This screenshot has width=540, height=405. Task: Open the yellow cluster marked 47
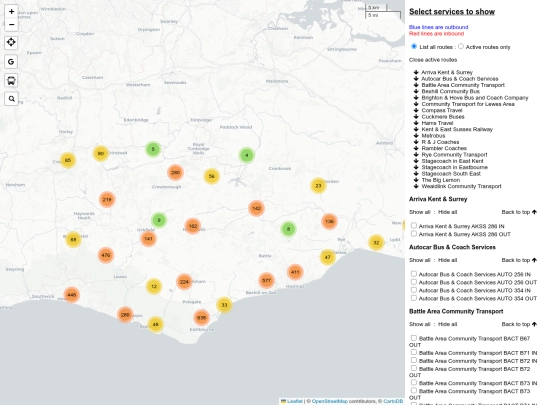pyautogui.click(x=328, y=257)
